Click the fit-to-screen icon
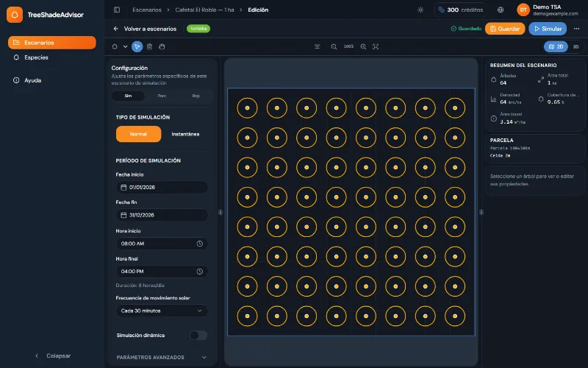The image size is (588, 368). 376,46
